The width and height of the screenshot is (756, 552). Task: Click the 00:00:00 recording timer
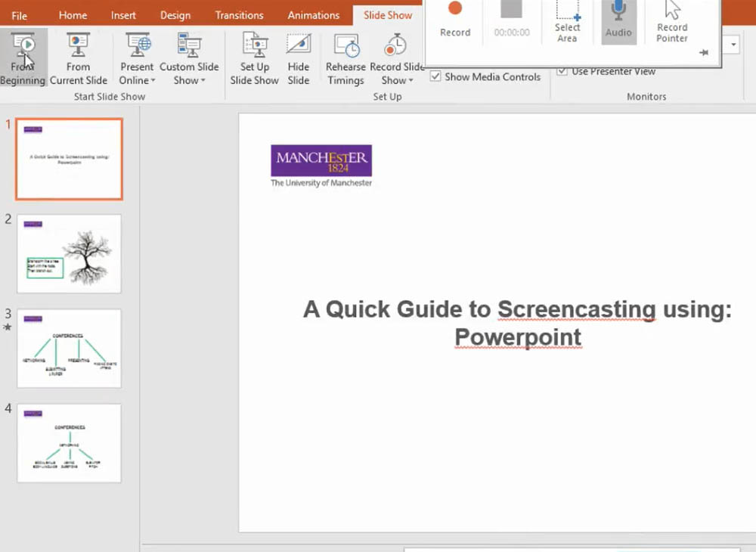click(x=512, y=33)
